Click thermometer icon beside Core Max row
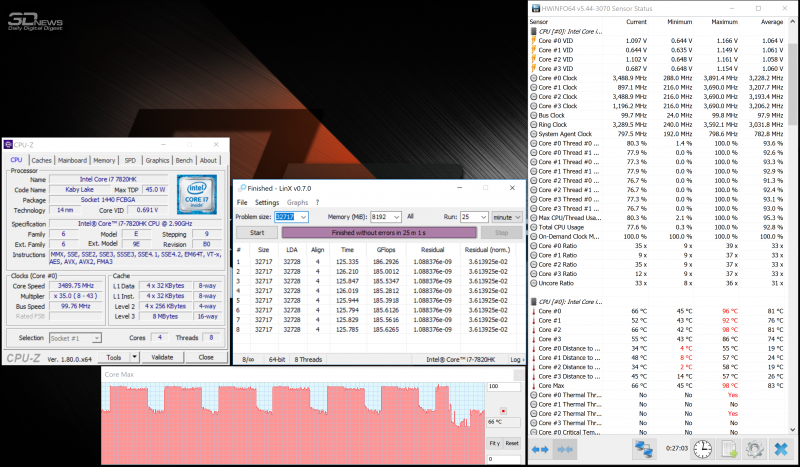 [x=534, y=386]
